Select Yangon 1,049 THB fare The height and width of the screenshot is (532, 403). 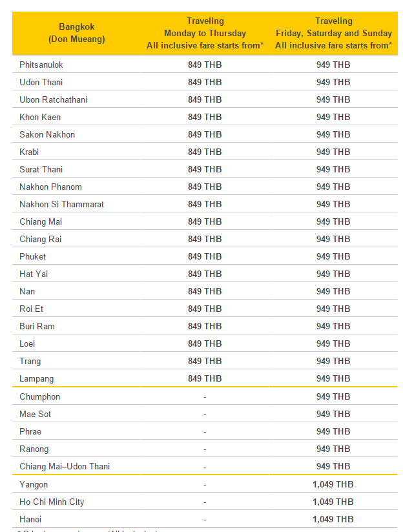point(333,484)
